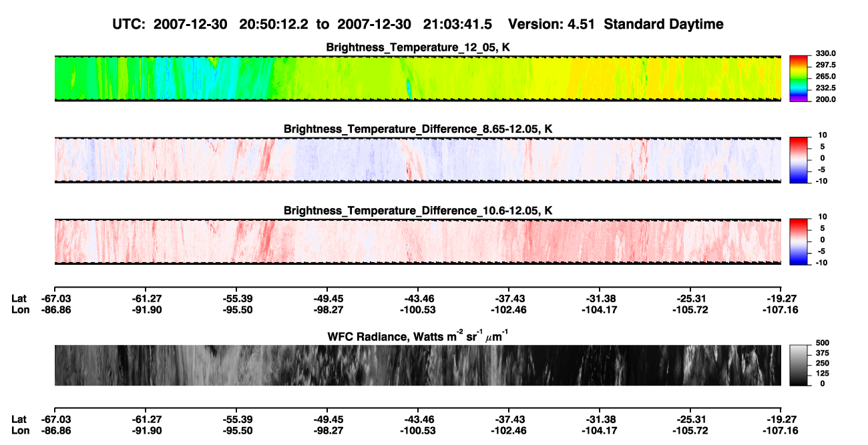
Task: Click the 'Lat' label below the WFC Radiance panel
Action: tap(19, 420)
